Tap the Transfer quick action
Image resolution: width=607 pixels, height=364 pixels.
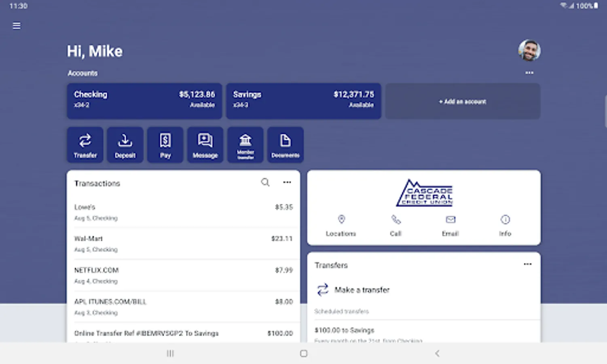85,145
